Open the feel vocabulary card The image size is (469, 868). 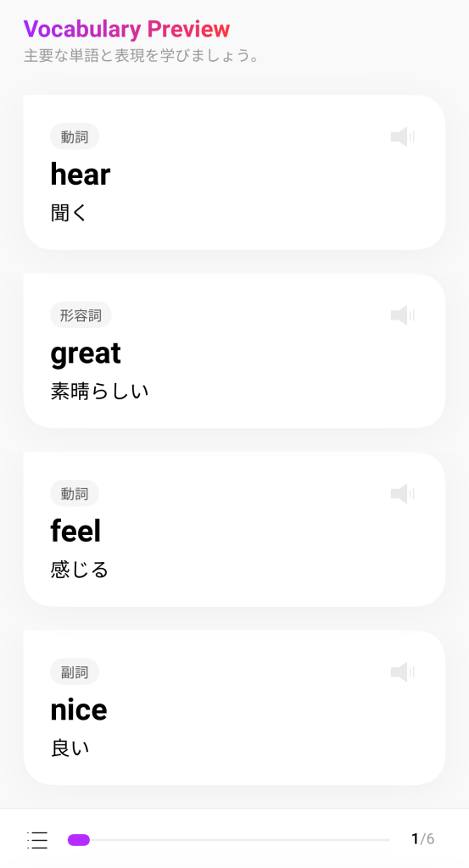234,529
